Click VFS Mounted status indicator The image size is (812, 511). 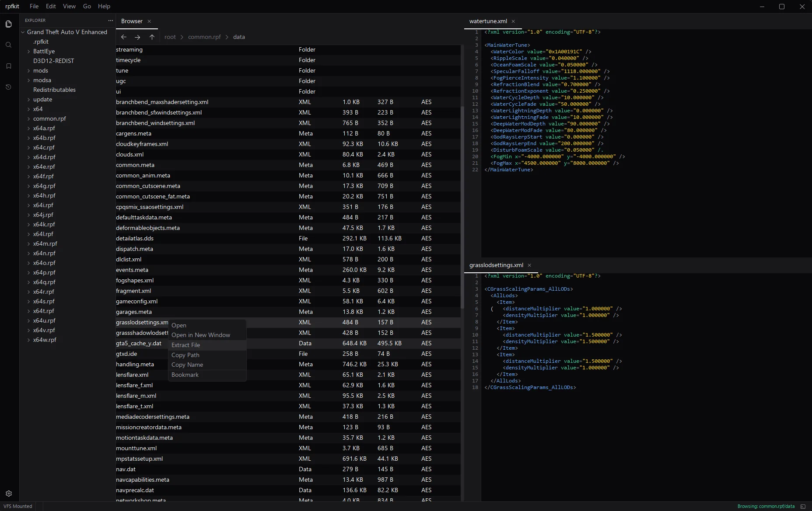pyautogui.click(x=18, y=506)
